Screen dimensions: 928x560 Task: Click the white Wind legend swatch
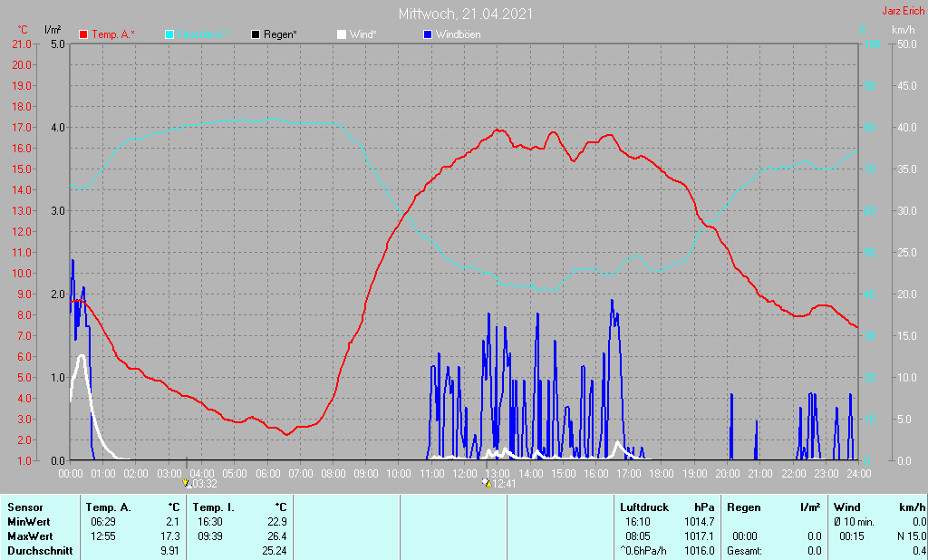click(x=342, y=34)
